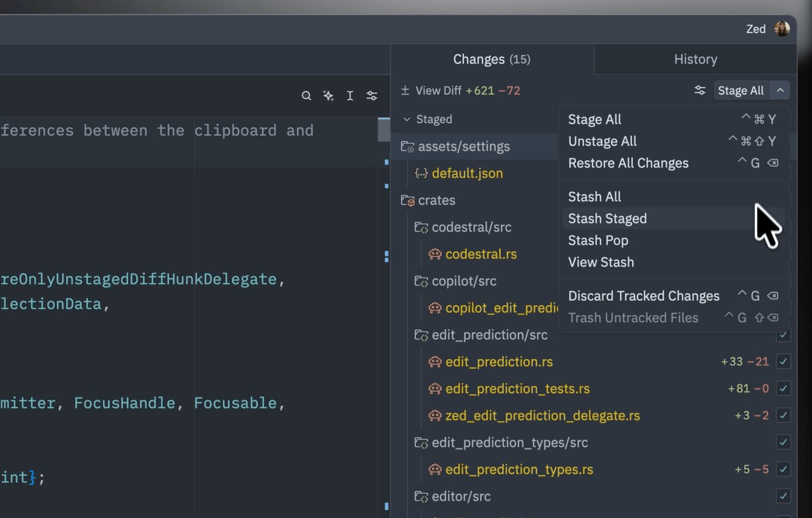Switch to the History tab

[696, 60]
